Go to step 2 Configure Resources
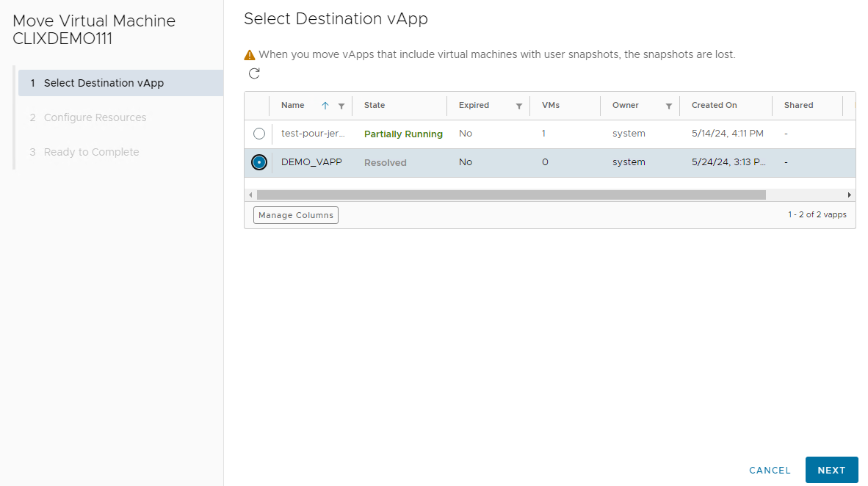This screenshot has height=486, width=868. (x=95, y=117)
